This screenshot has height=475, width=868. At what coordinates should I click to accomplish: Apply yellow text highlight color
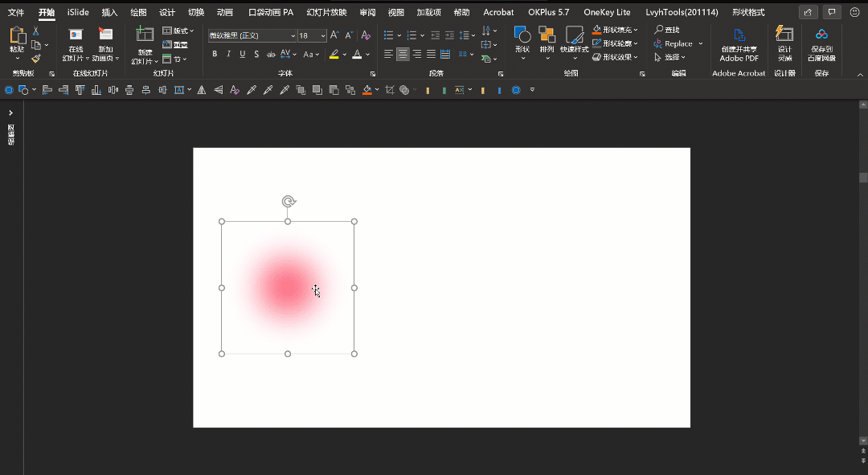[334, 55]
